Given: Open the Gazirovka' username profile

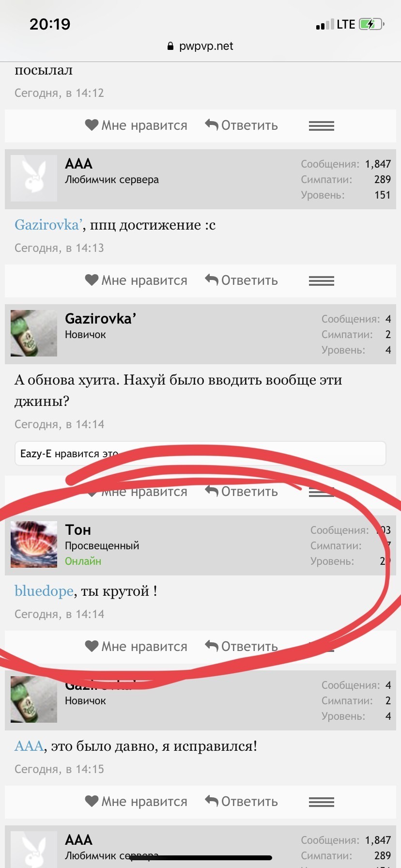Looking at the screenshot, I should [x=101, y=319].
